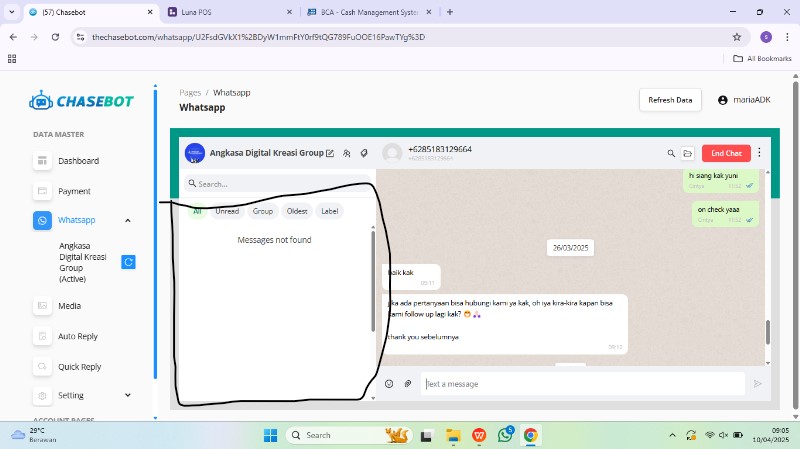Open the folder icon beside End Chat
Image resolution: width=800 pixels, height=449 pixels.
click(x=688, y=153)
